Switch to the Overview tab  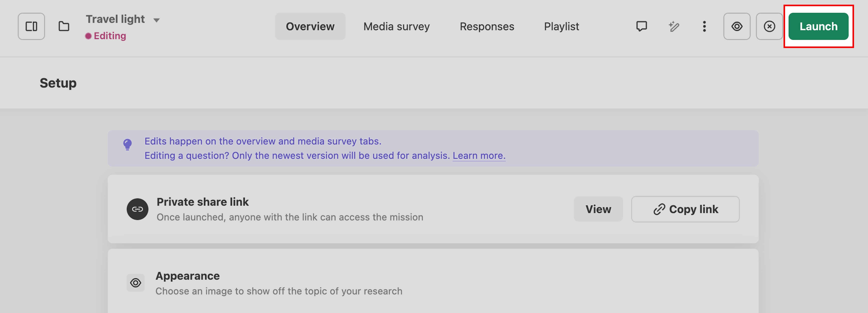point(310,26)
